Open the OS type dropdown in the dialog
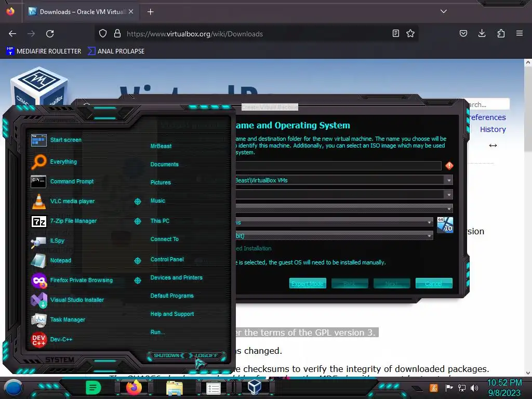Viewport: 532px width, 399px height. pyautogui.click(x=429, y=222)
